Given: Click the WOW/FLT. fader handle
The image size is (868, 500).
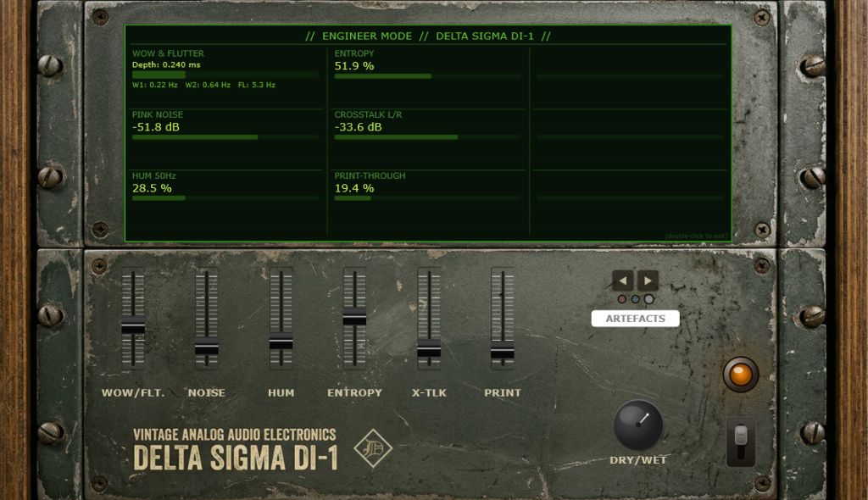Looking at the screenshot, I should 133,325.
